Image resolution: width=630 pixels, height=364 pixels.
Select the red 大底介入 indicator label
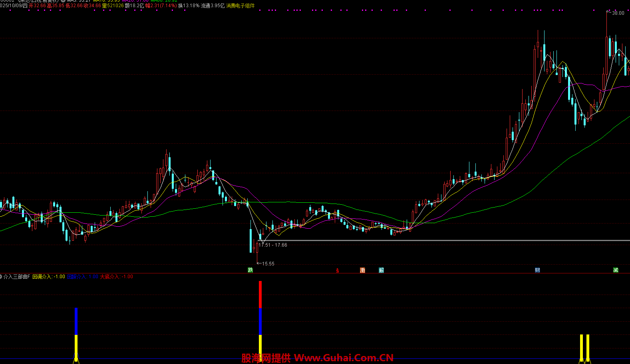[116, 277]
